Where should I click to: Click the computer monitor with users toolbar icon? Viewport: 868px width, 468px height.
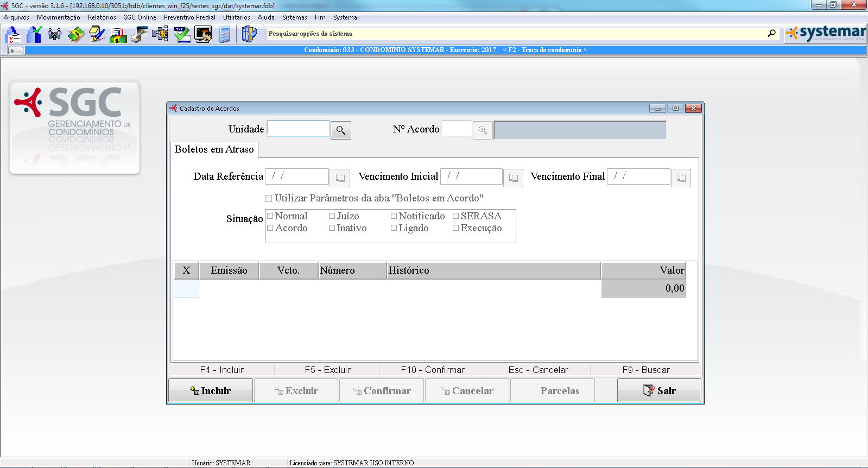(203, 35)
